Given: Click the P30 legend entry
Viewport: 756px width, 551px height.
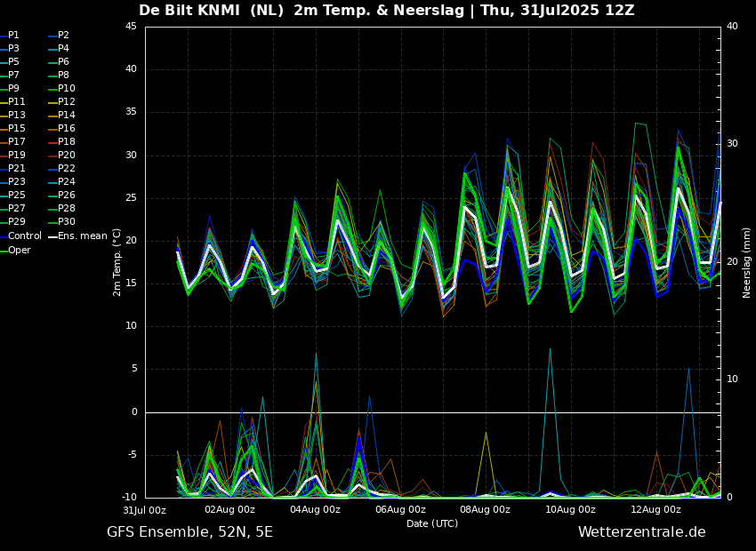Looking at the screenshot, I should 67,222.
